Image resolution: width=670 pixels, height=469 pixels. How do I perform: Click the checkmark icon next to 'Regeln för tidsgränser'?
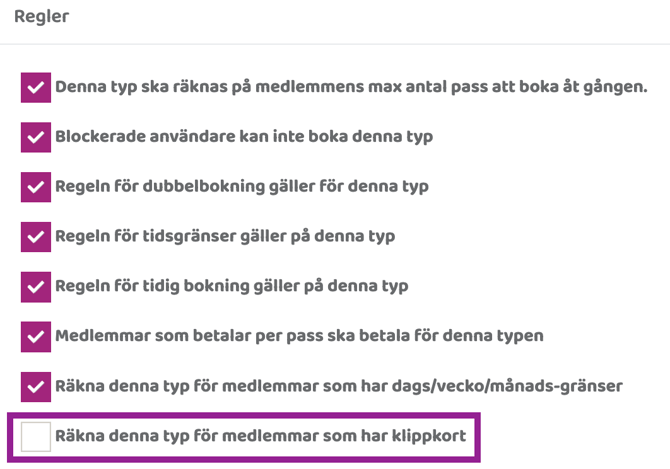point(36,237)
